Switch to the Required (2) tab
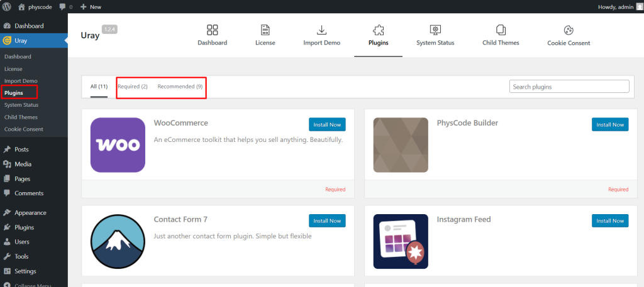The height and width of the screenshot is (287, 644). [133, 87]
